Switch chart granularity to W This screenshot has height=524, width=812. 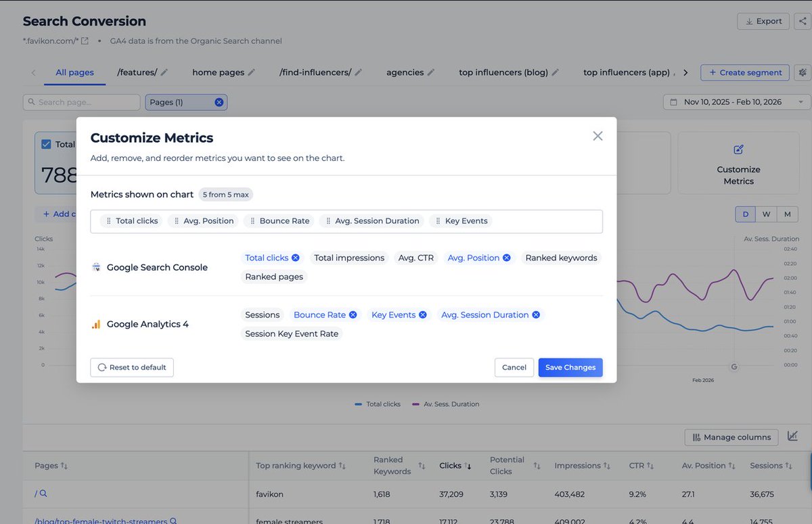pyautogui.click(x=766, y=214)
